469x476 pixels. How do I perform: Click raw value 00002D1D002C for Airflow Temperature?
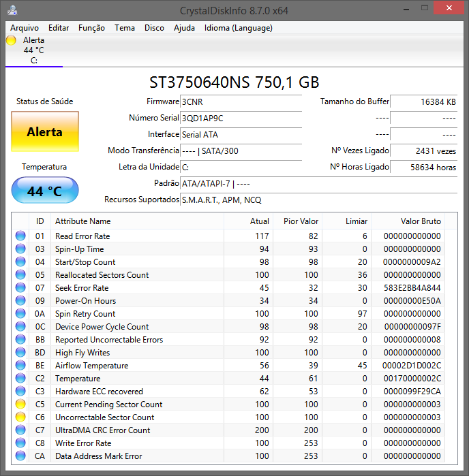[412, 366]
